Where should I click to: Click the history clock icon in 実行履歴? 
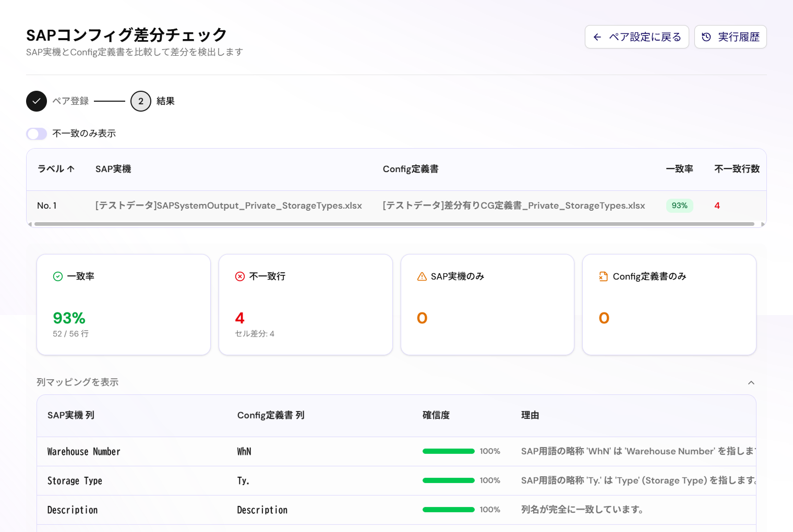(706, 37)
